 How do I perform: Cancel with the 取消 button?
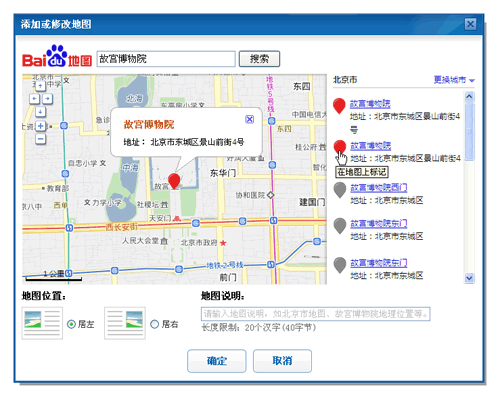282,361
